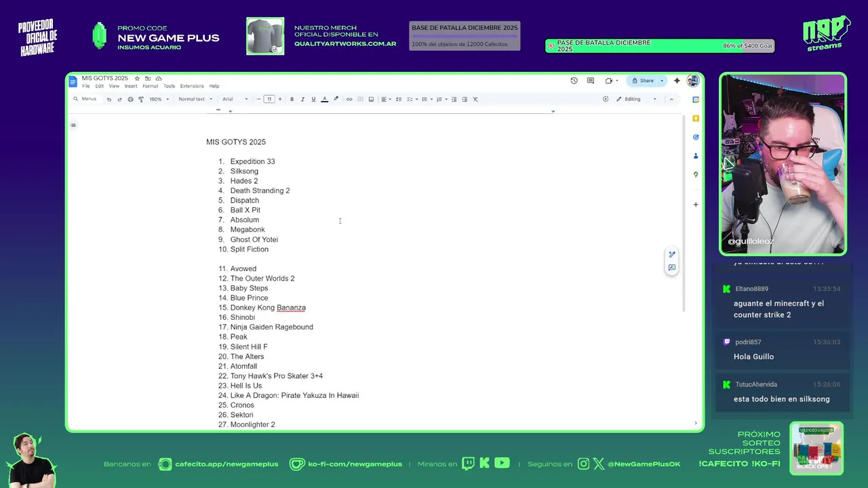Open the Arial font dropdown

(x=235, y=99)
